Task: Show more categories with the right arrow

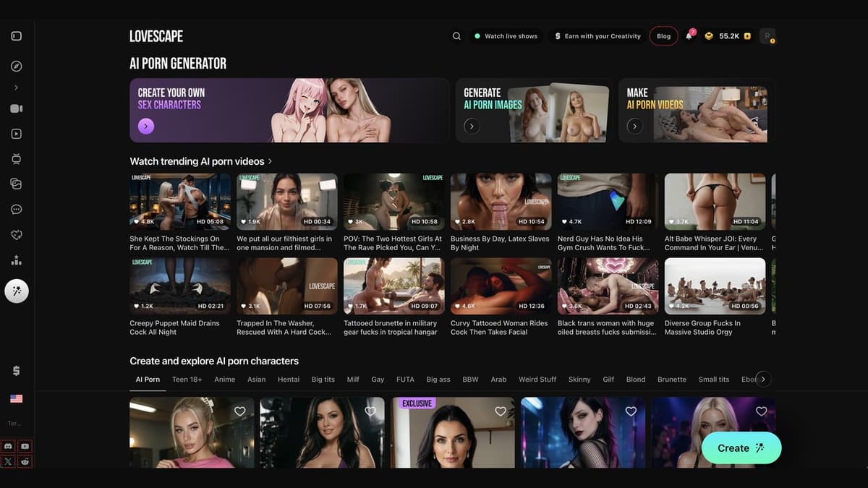Action: point(763,379)
